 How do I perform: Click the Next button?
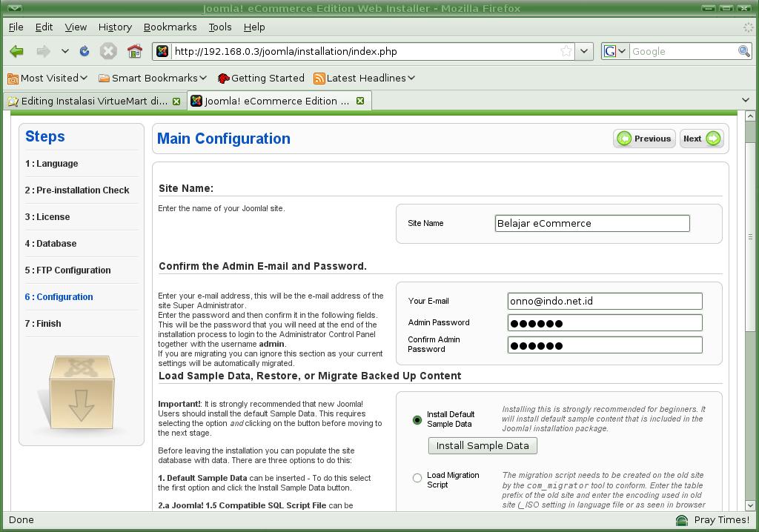click(701, 139)
